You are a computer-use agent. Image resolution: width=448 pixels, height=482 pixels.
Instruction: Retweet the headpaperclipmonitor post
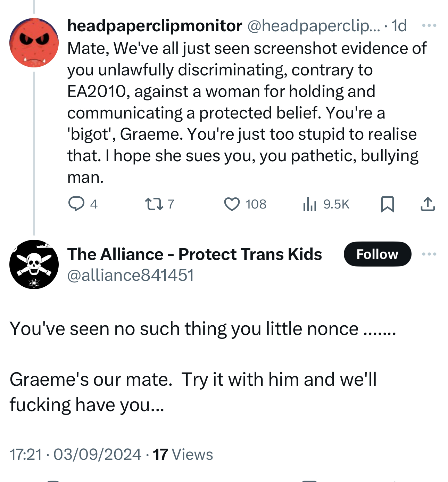154,204
